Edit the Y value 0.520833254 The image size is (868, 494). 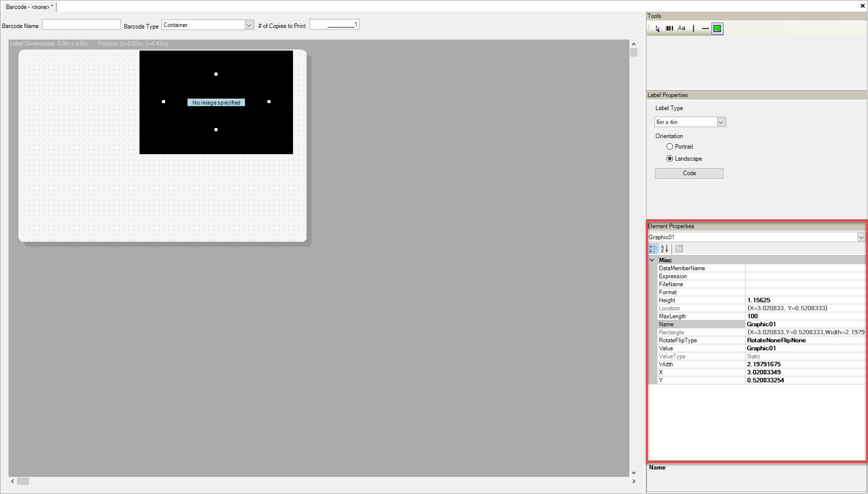pos(805,380)
